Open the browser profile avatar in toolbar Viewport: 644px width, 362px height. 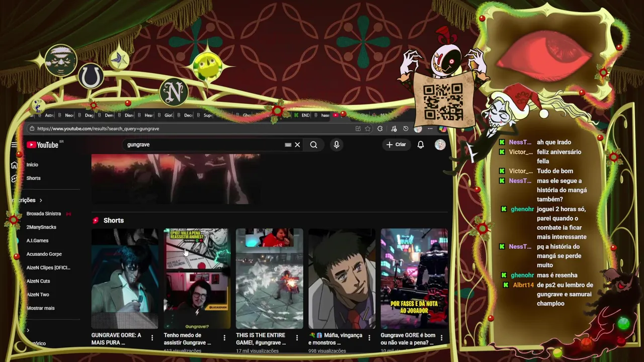[418, 129]
